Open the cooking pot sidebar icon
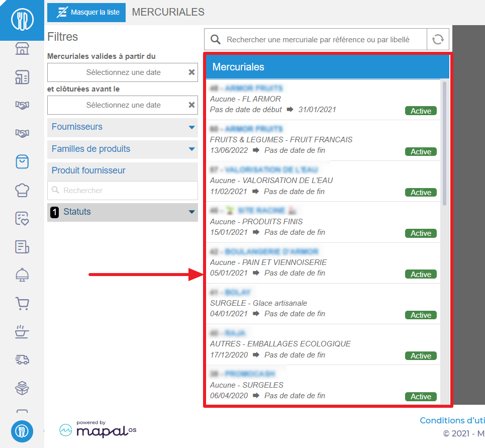The image size is (485, 448). tap(22, 331)
